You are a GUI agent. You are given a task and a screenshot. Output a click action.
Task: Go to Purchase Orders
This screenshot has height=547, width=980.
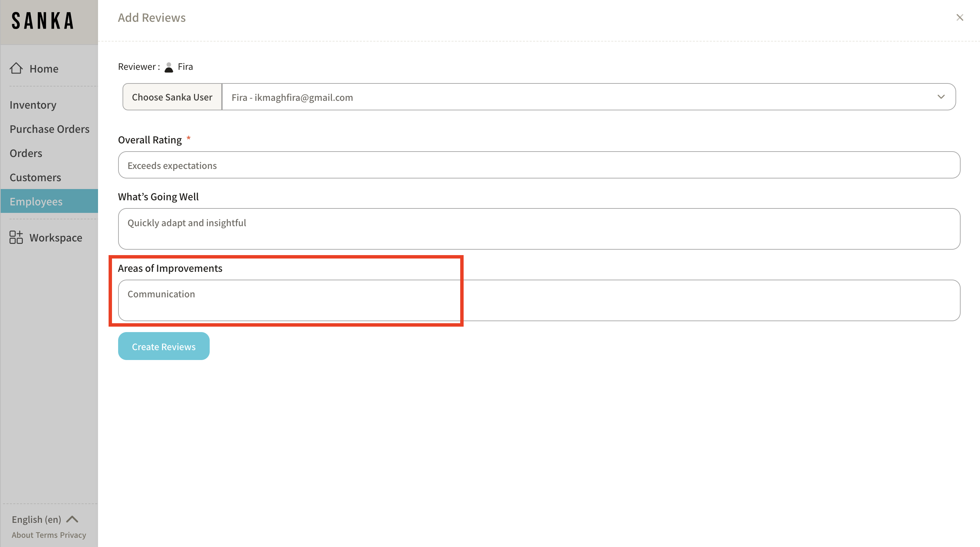click(x=49, y=129)
